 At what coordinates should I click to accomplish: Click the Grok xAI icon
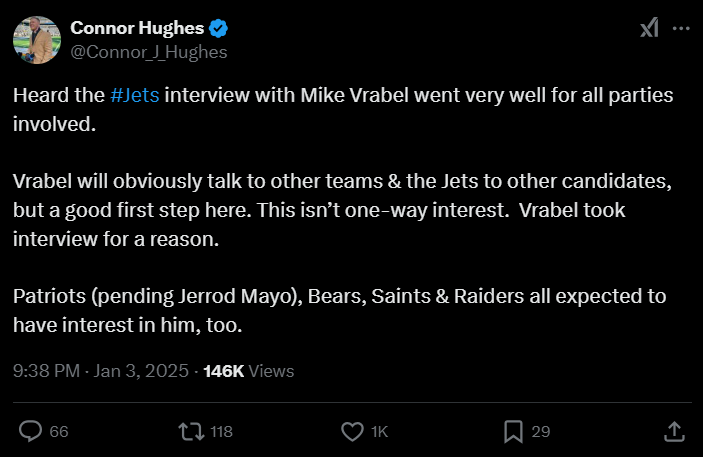pos(648,28)
